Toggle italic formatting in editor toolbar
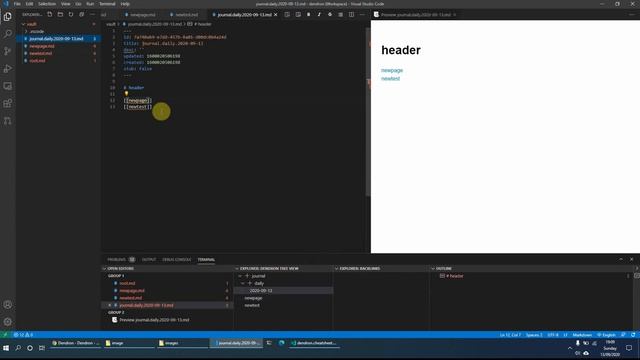Image resolution: width=640 pixels, height=360 pixels. click(x=319, y=14)
